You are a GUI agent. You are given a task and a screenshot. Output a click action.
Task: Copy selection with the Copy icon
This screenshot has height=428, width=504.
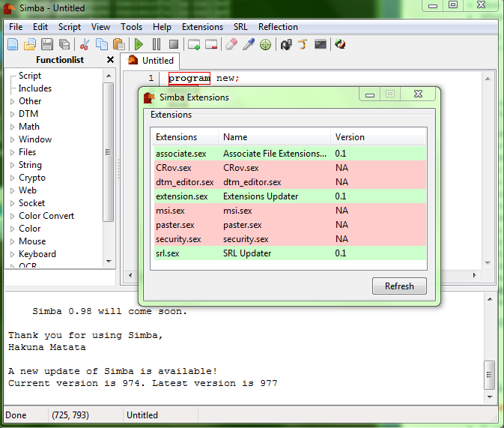coord(102,44)
